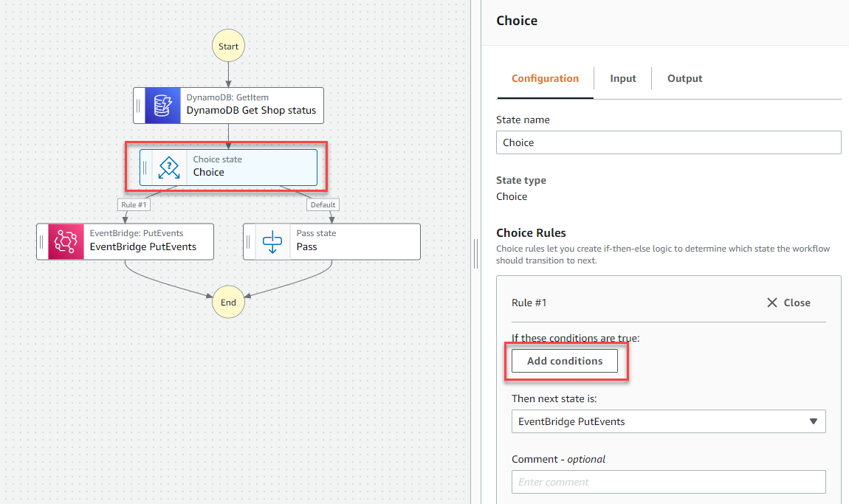Click the Rule #1 branch label
This screenshot has height=504, width=849.
[134, 204]
